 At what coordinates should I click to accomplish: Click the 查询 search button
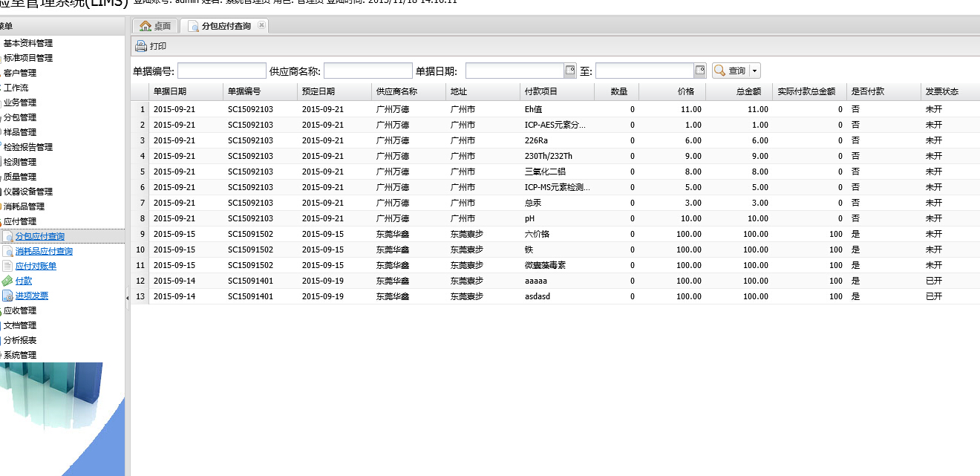[730, 71]
